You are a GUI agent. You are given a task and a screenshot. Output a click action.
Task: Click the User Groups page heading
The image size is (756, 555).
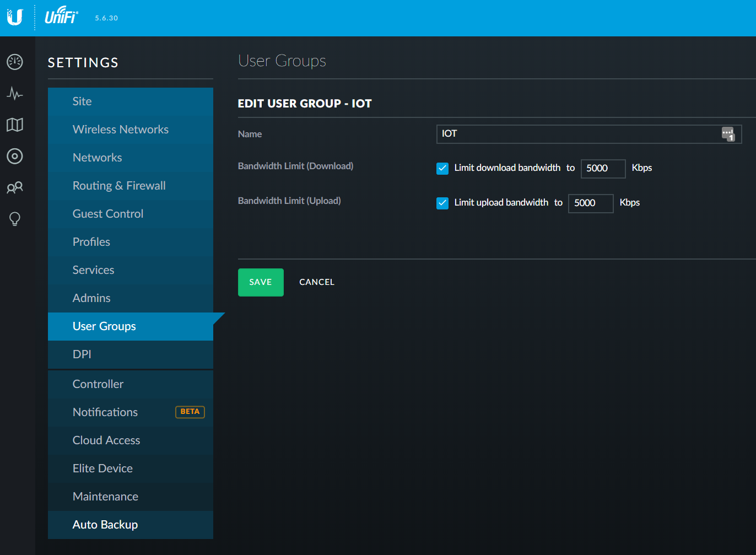click(282, 61)
